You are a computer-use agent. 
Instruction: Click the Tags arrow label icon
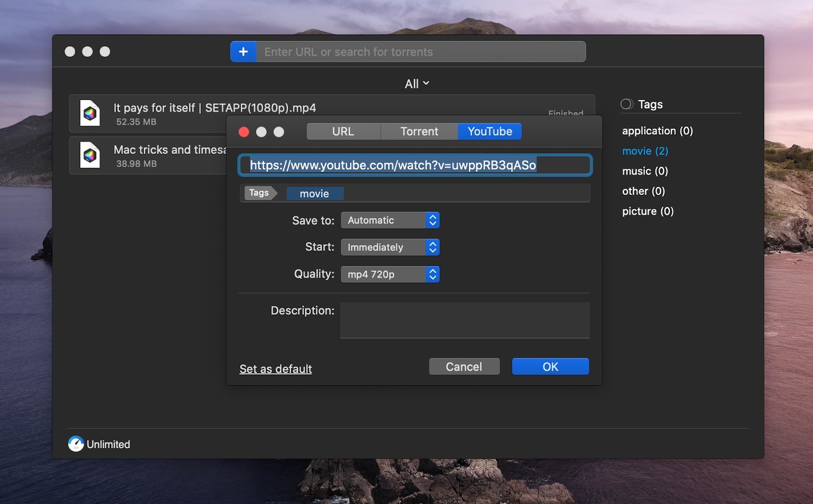261,193
